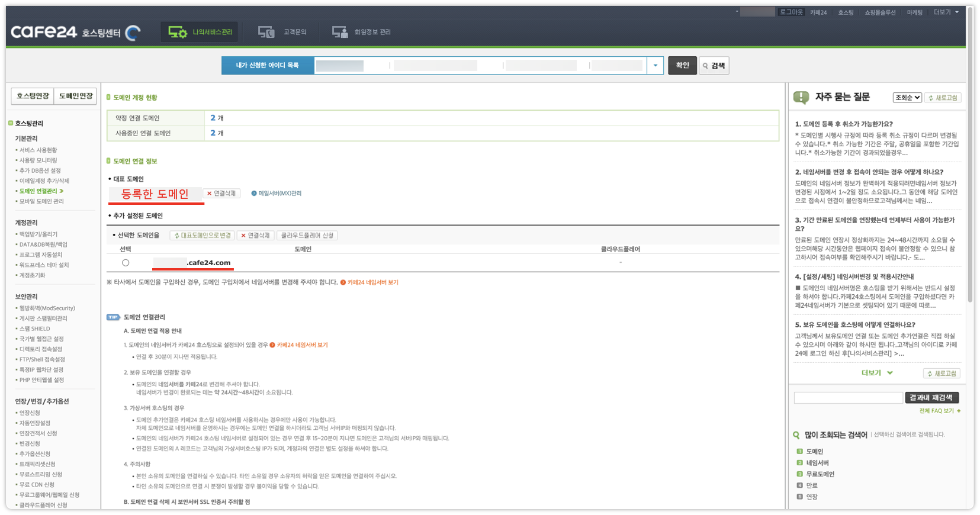Open 백업받기/올리기 in sidebar

(x=38, y=234)
